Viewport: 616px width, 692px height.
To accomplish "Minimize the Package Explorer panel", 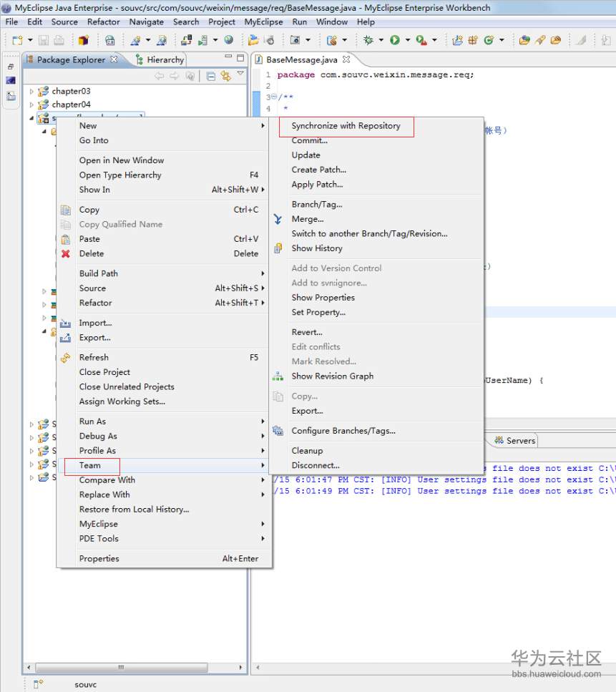I will click(x=228, y=57).
